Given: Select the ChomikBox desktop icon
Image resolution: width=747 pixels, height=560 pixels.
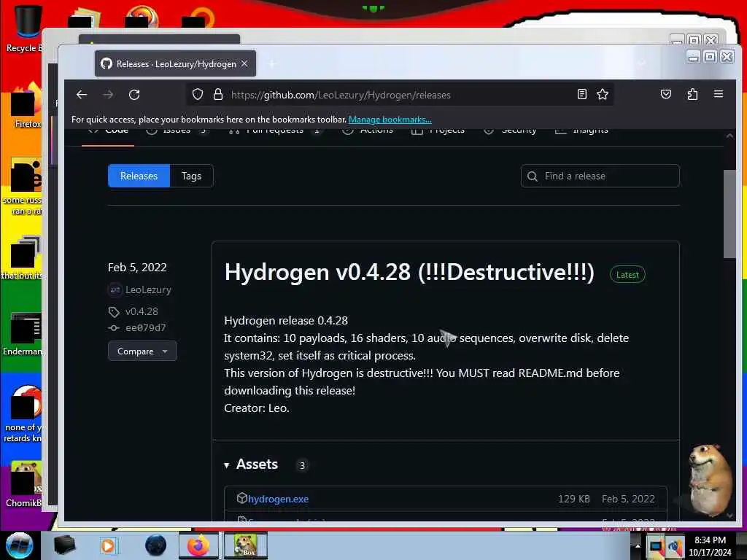Looking at the screenshot, I should point(24,483).
